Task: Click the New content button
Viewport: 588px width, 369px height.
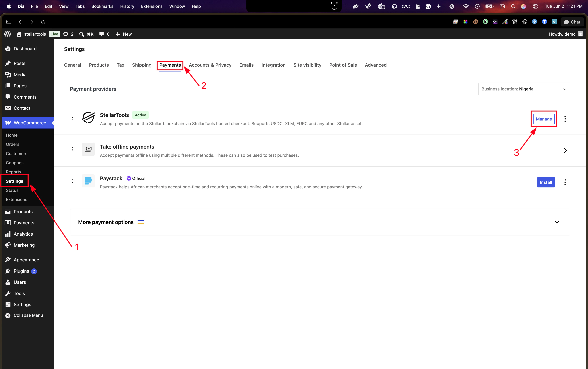Action: point(123,34)
